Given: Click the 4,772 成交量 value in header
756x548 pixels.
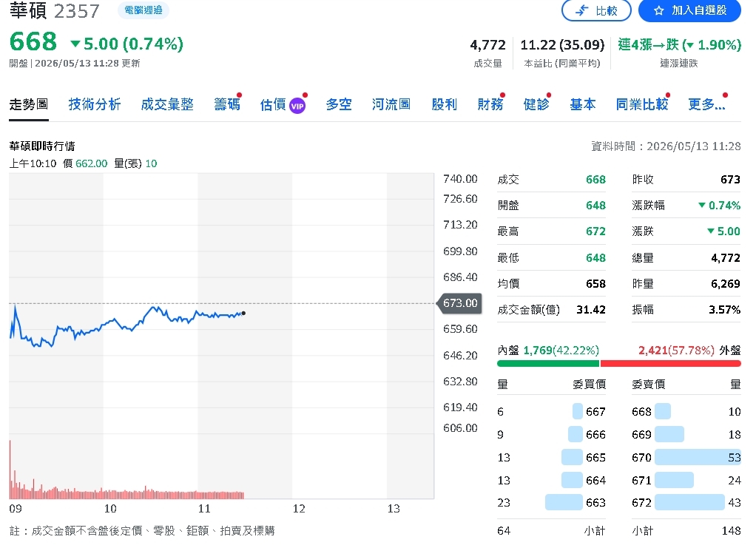Looking at the screenshot, I should click(x=487, y=45).
